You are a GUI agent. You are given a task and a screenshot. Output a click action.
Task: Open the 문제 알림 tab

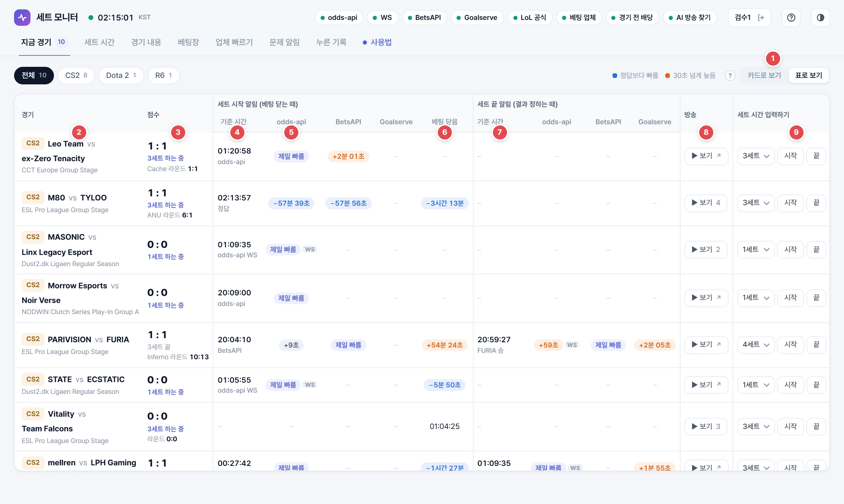pyautogui.click(x=284, y=42)
